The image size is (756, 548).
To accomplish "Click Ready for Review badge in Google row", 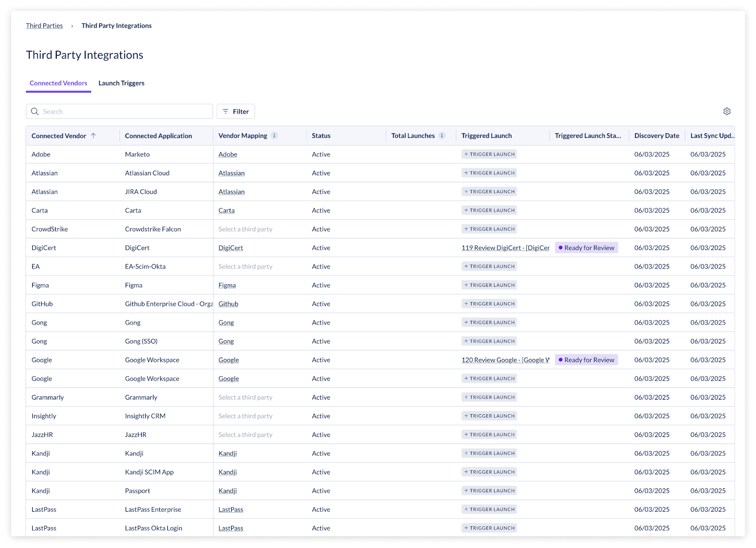I will (586, 360).
